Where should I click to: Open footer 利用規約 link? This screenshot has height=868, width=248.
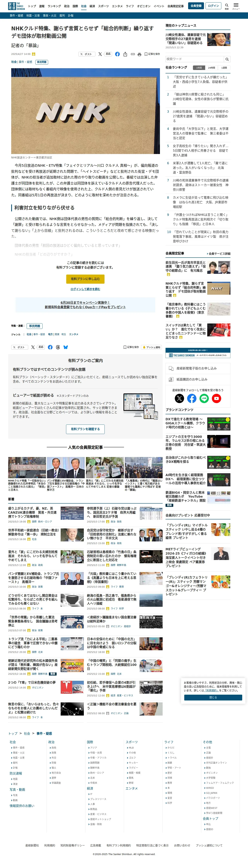pos(49,845)
